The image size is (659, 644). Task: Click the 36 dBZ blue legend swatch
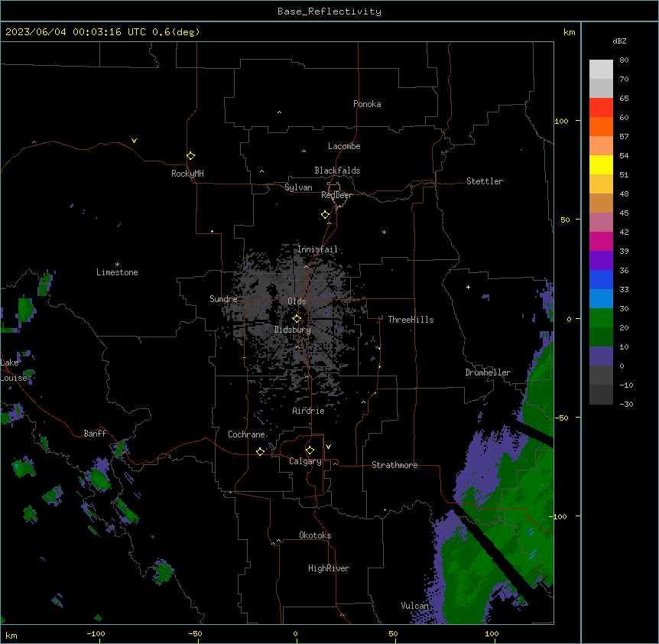(601, 279)
